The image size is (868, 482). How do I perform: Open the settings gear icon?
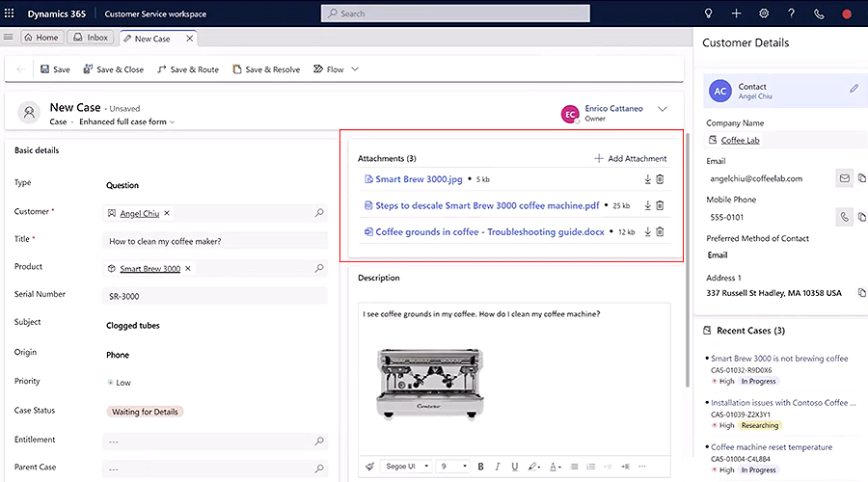[764, 13]
